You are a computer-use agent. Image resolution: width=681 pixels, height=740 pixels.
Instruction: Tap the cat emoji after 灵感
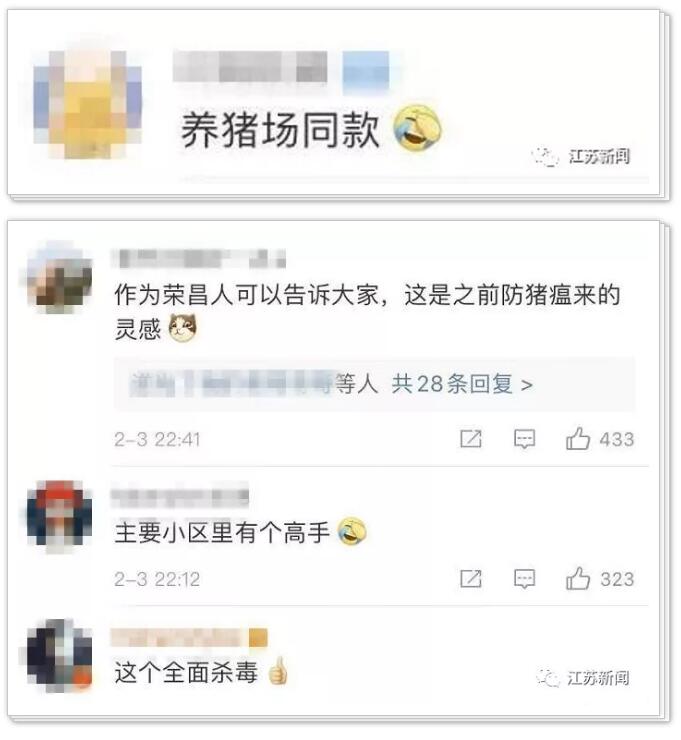[x=183, y=328]
